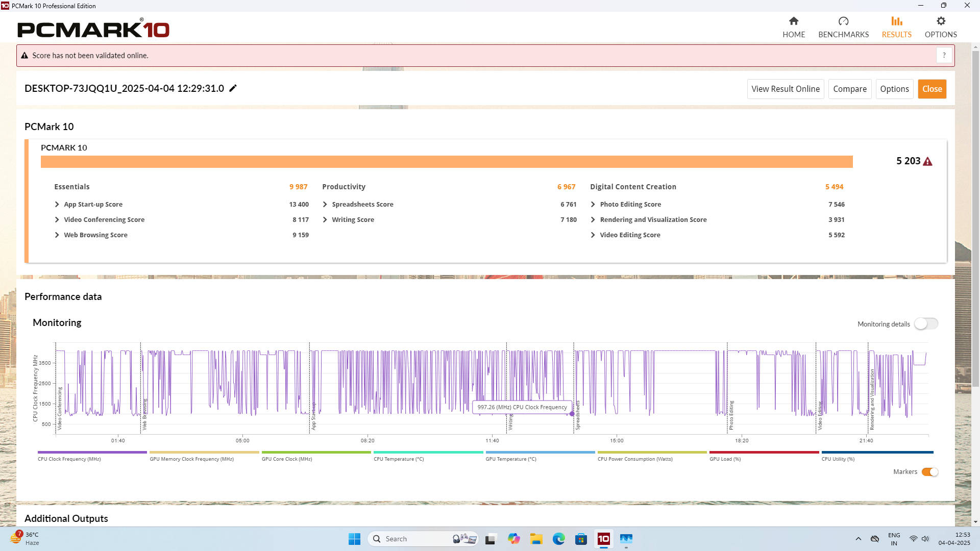The image size is (980, 551).
Task: Open Microsoft Edge from taskbar
Action: [x=558, y=539]
